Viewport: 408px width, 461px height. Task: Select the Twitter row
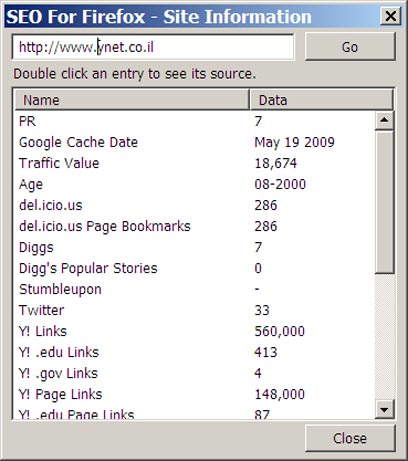195,310
